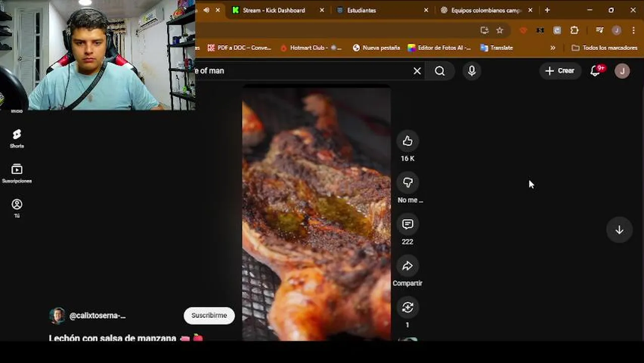The image size is (644, 363).
Task: Click the No me ... dislike label
Action: click(410, 200)
